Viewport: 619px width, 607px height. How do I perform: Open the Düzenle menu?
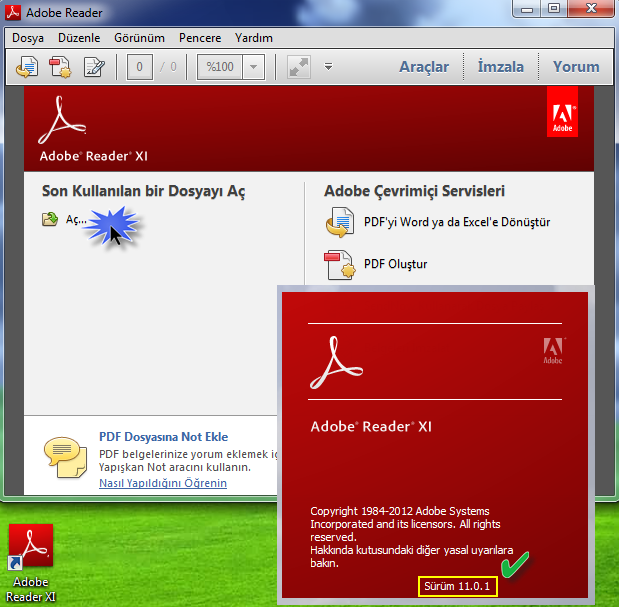[79, 38]
